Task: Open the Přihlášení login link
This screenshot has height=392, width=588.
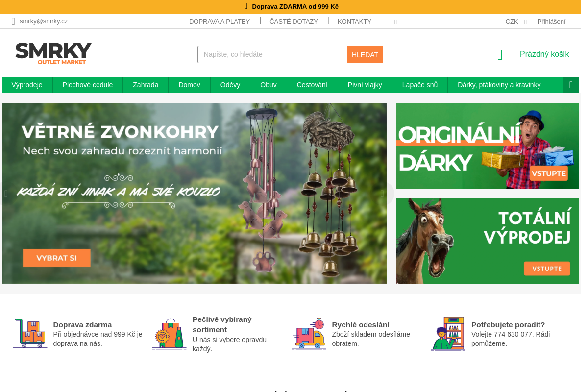Action: (x=551, y=22)
